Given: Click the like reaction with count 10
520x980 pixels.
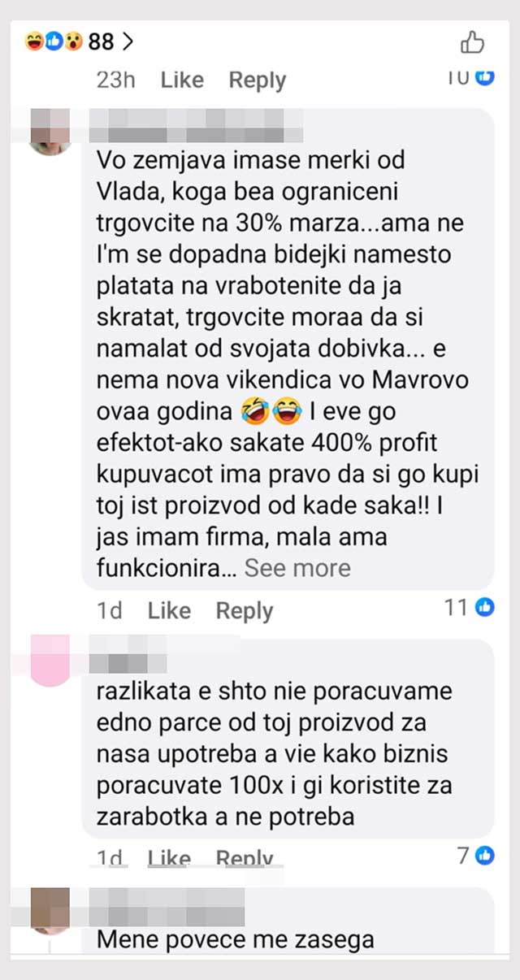Looking at the screenshot, I should [471, 76].
